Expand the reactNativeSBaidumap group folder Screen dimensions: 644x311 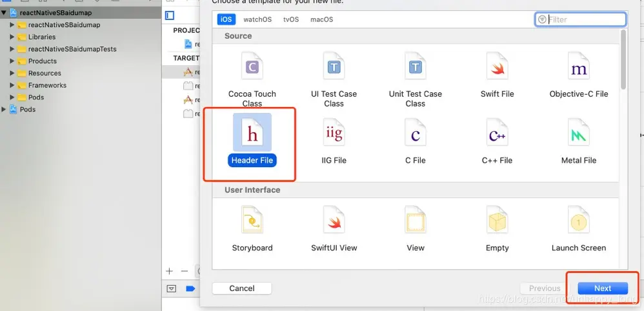pyautogui.click(x=12, y=25)
